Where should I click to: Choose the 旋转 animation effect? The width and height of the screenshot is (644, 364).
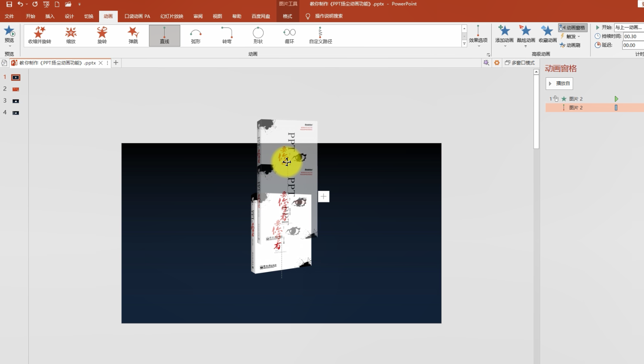[x=102, y=35]
